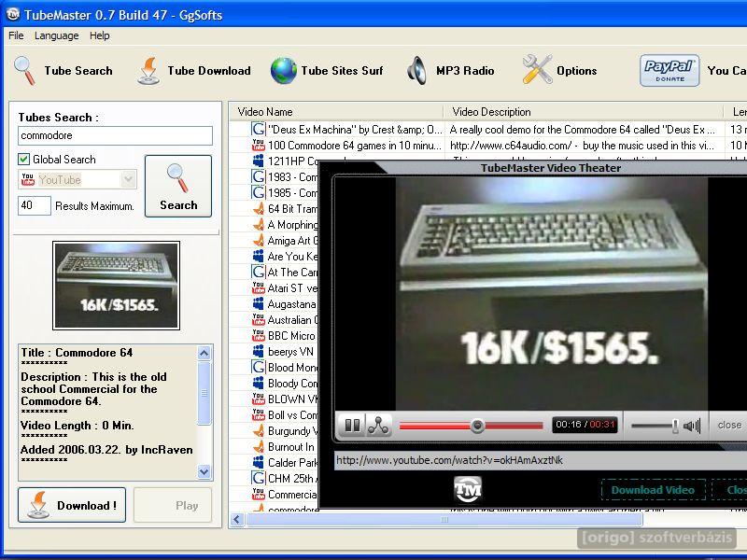Click YouTube icon beside BBC Micro row
747x560 pixels.
coord(259,336)
